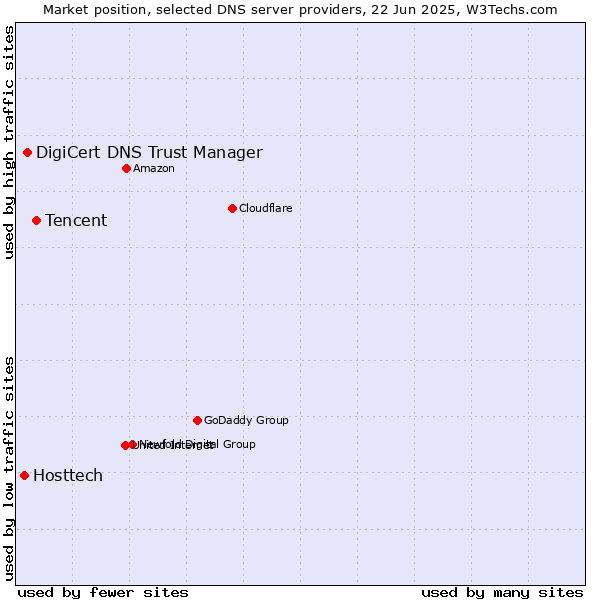Click the Hosttech red data point
The width and height of the screenshot is (600, 600).
[x=24, y=476]
